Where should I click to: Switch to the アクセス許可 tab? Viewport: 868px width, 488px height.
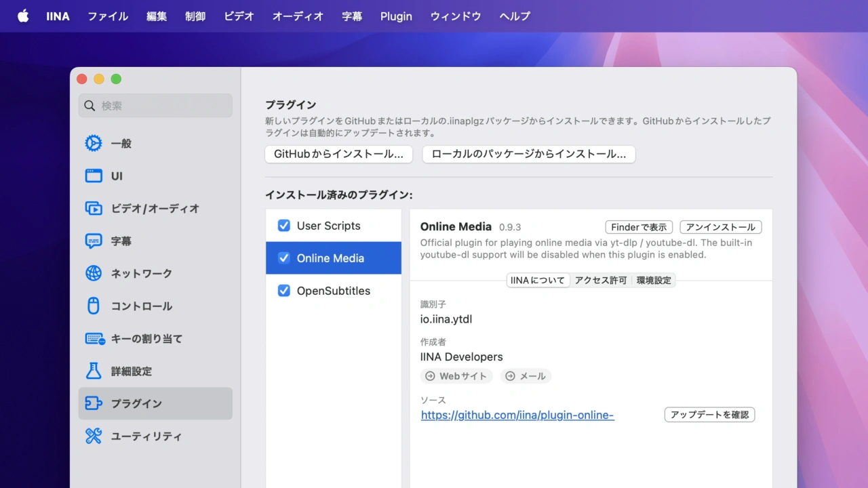[x=600, y=281]
